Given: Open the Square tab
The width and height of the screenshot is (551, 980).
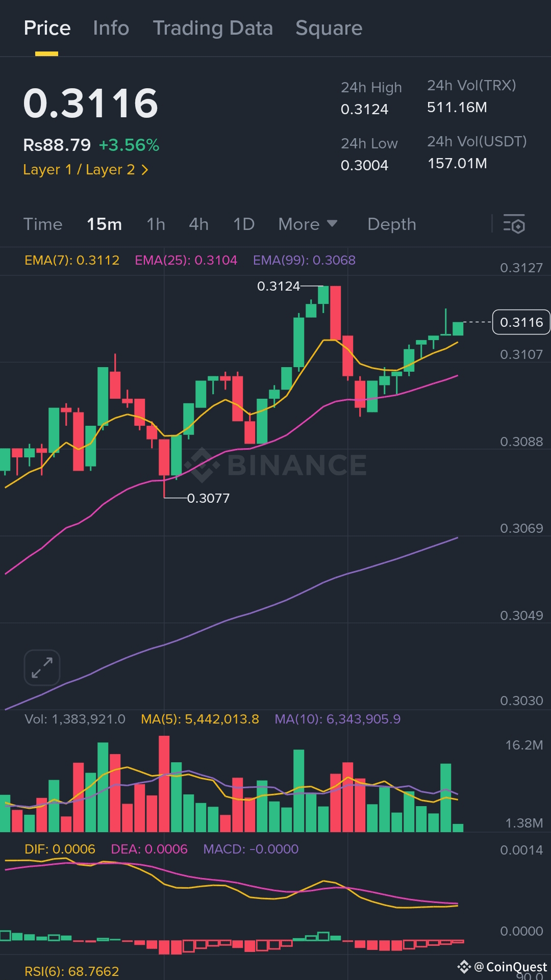Looking at the screenshot, I should (x=328, y=28).
